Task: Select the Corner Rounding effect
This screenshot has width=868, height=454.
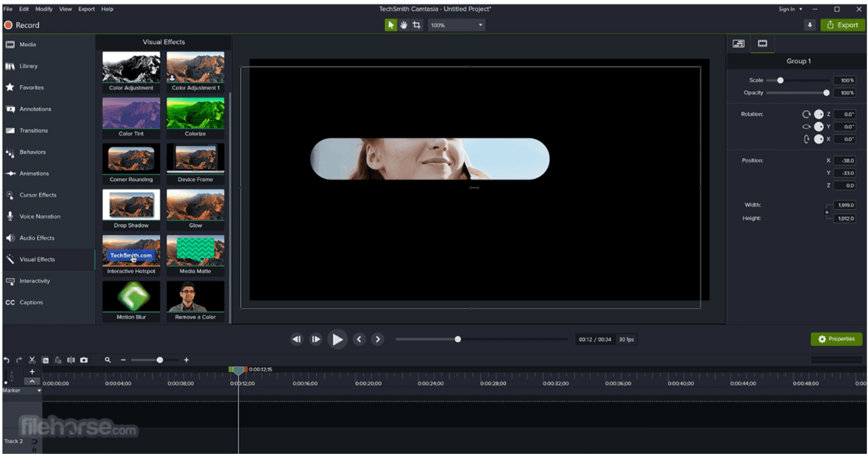Action: point(131,164)
